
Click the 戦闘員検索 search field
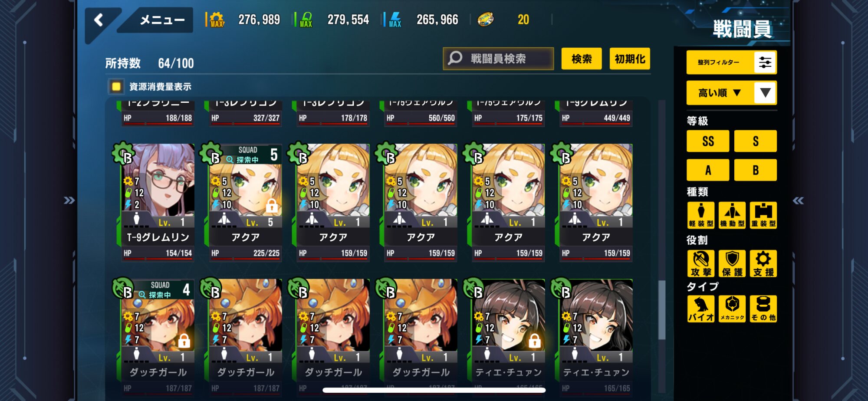498,59
